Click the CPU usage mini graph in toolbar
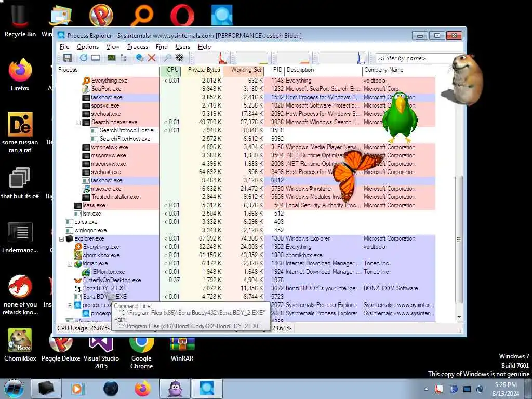532x399 pixels. [211, 58]
